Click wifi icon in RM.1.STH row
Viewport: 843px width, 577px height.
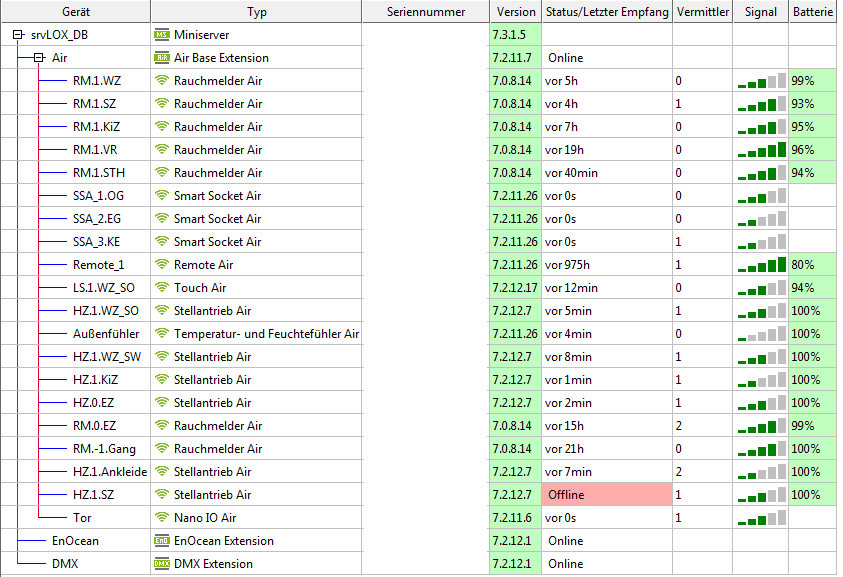coord(162,173)
